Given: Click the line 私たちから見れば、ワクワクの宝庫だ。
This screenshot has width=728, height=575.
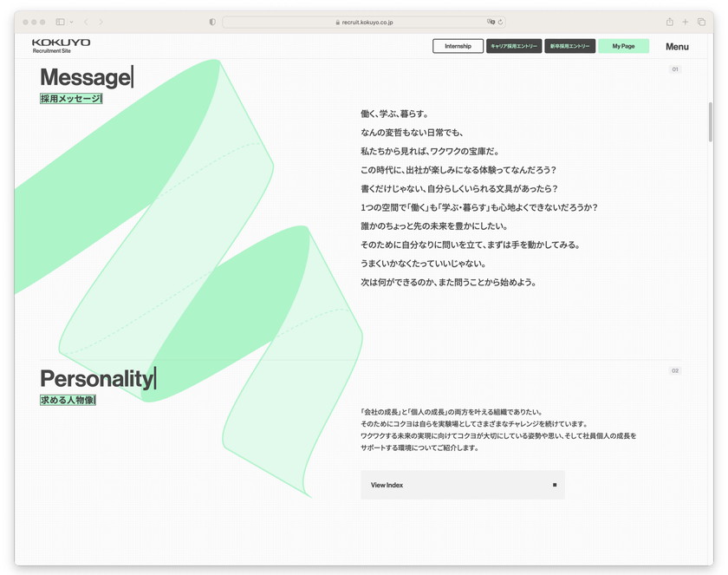Looking at the screenshot, I should pos(431,151).
